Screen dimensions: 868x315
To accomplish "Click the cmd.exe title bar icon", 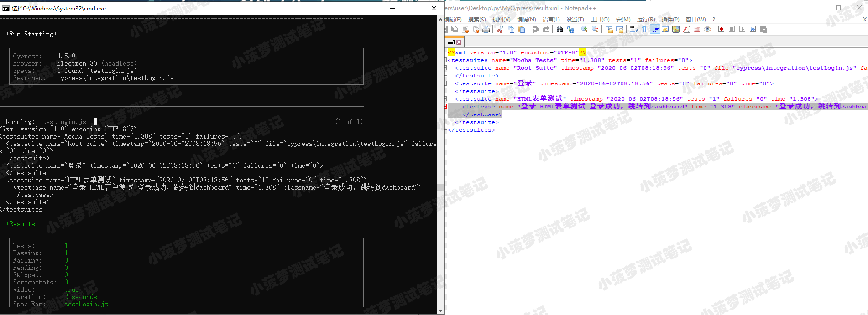I will coord(6,8).
